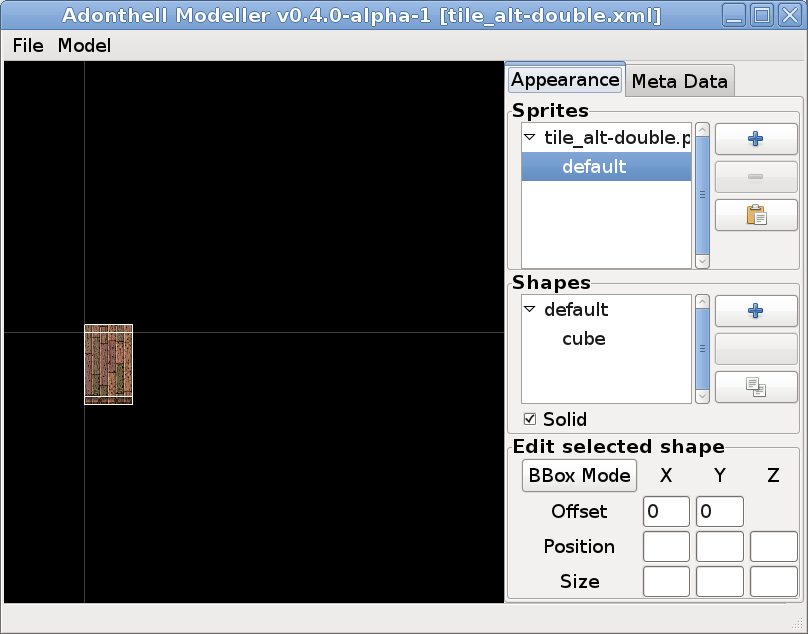Collapse the tile_alt-double sprite tree node

529,137
